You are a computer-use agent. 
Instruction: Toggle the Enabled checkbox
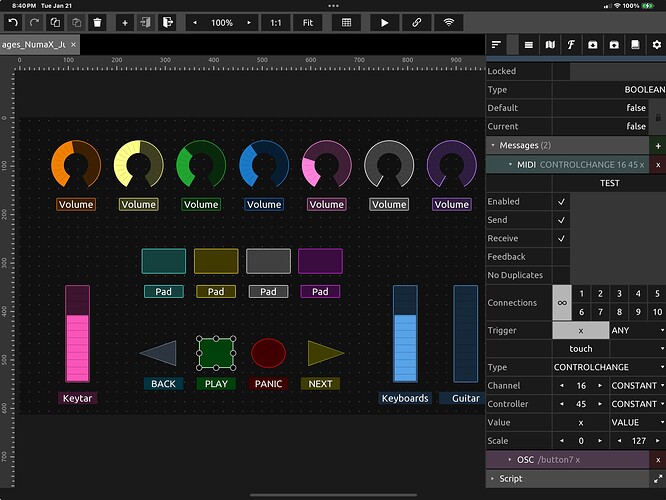[x=561, y=201]
